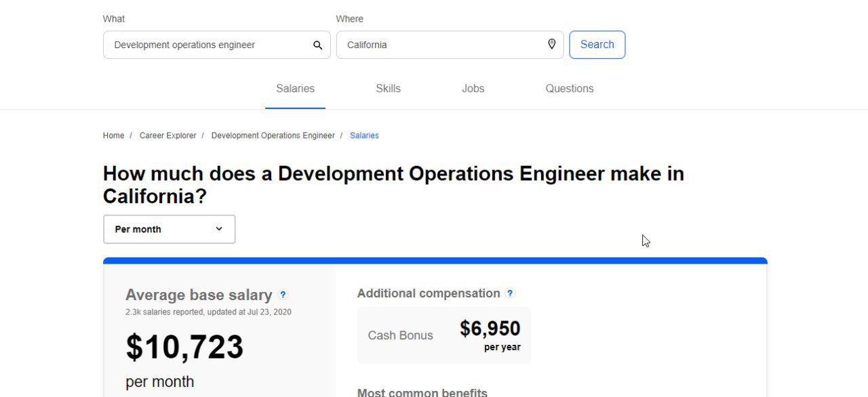The height and width of the screenshot is (397, 868).
Task: Select the Questions tab
Action: pos(569,89)
